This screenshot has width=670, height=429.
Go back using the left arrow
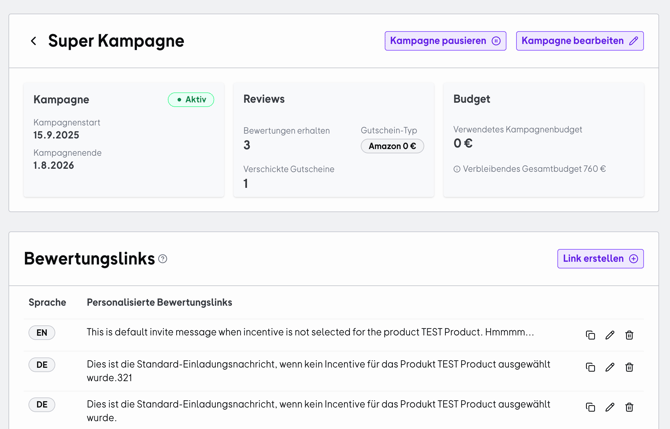click(x=33, y=41)
